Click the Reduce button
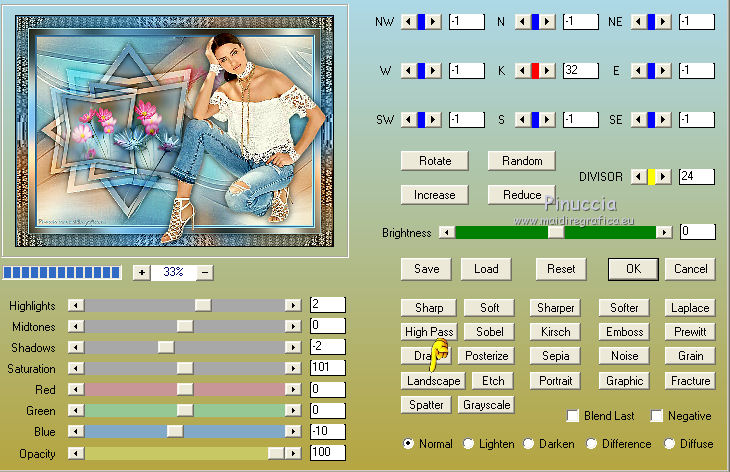The height and width of the screenshot is (472, 730). click(x=522, y=195)
